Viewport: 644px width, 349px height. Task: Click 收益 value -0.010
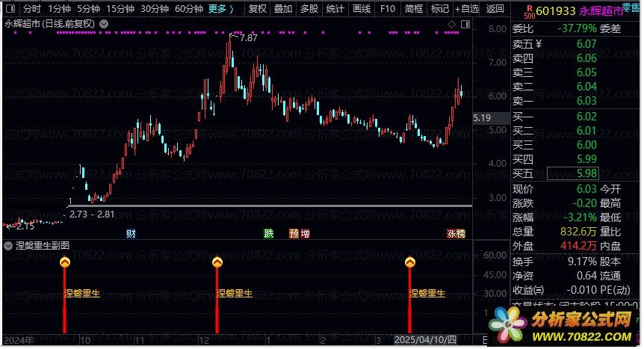581,290
